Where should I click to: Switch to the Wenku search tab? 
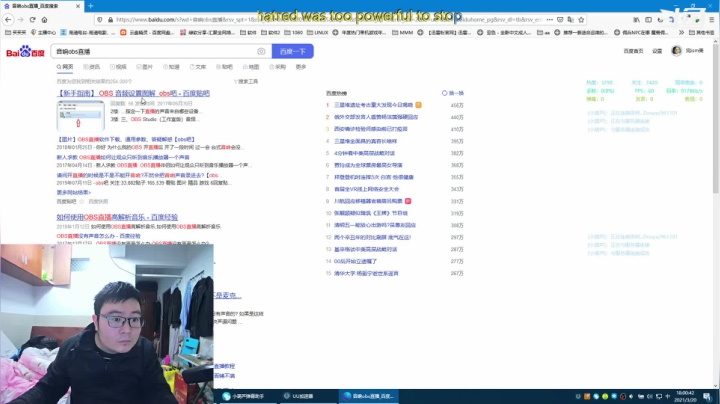[x=198, y=67]
